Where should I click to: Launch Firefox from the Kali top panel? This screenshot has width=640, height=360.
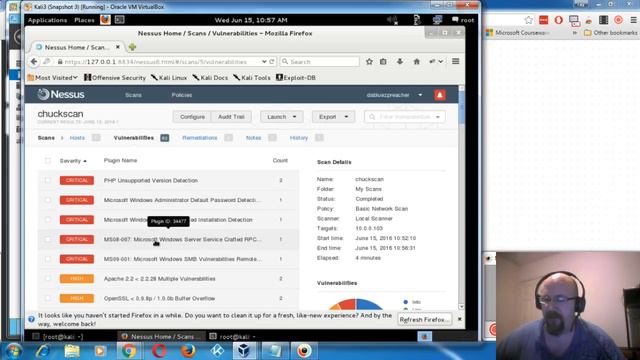(x=105, y=20)
